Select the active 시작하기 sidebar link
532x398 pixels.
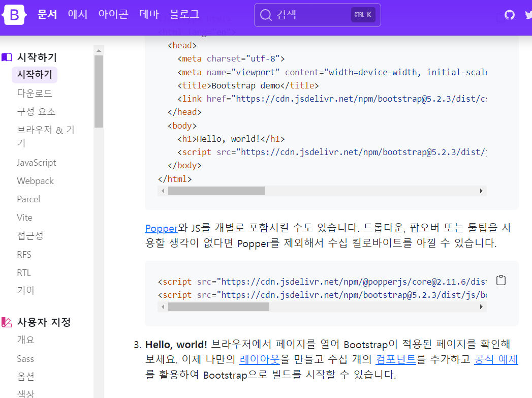34,75
